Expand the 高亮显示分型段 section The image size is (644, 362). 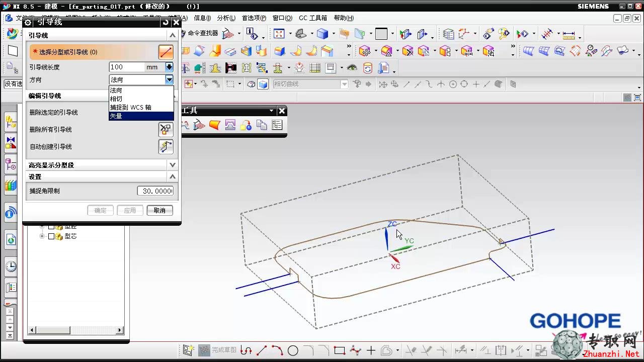point(173,165)
